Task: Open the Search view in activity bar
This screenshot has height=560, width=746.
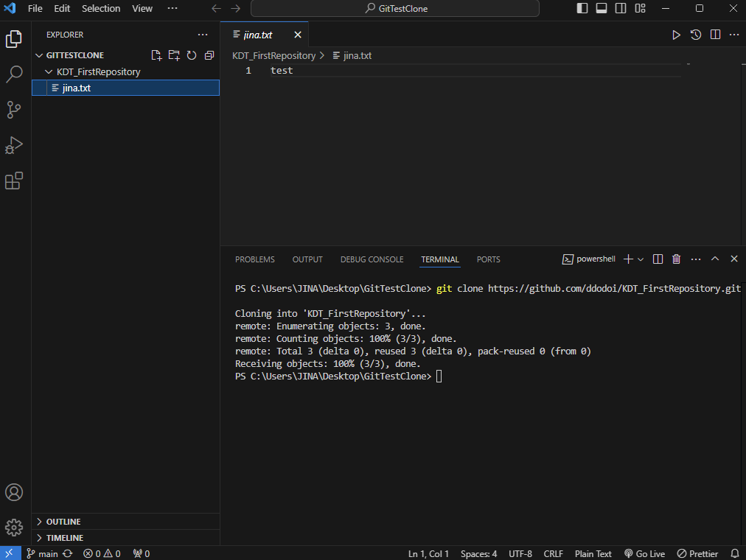Action: pyautogui.click(x=14, y=74)
